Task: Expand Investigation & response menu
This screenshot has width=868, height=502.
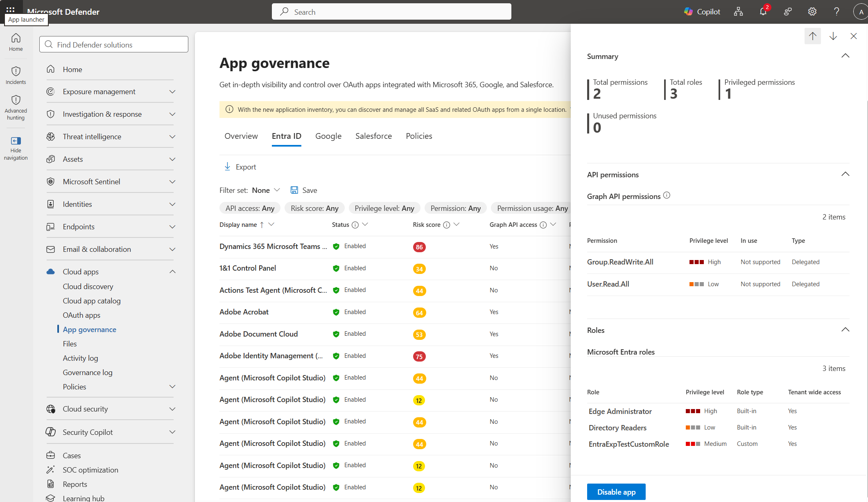Action: (x=172, y=114)
